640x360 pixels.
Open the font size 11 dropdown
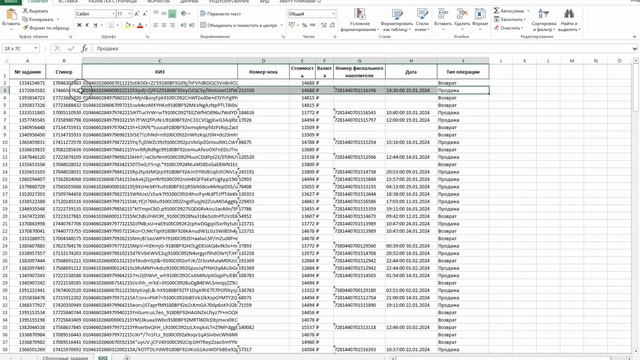[x=129, y=14]
